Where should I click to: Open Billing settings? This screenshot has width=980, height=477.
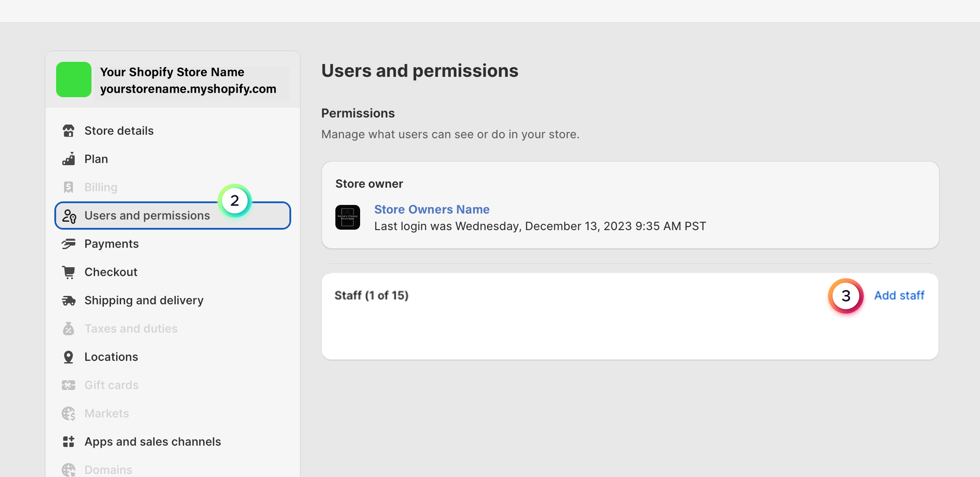173,187
